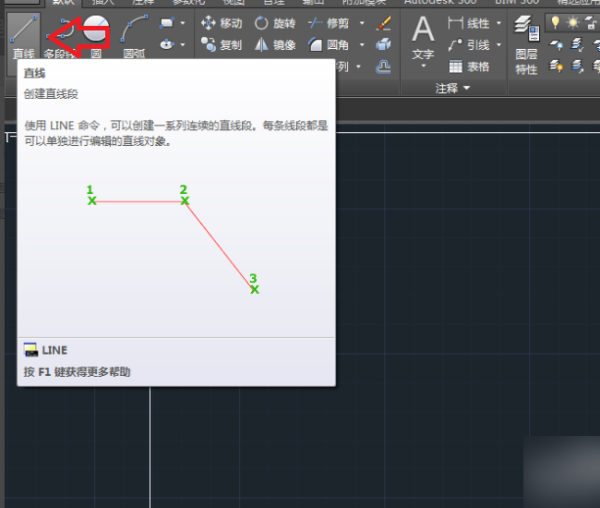Screen dimensions: 600x508
Task: Open the Rectangle tool dropdown arrow
Action: pos(183,23)
